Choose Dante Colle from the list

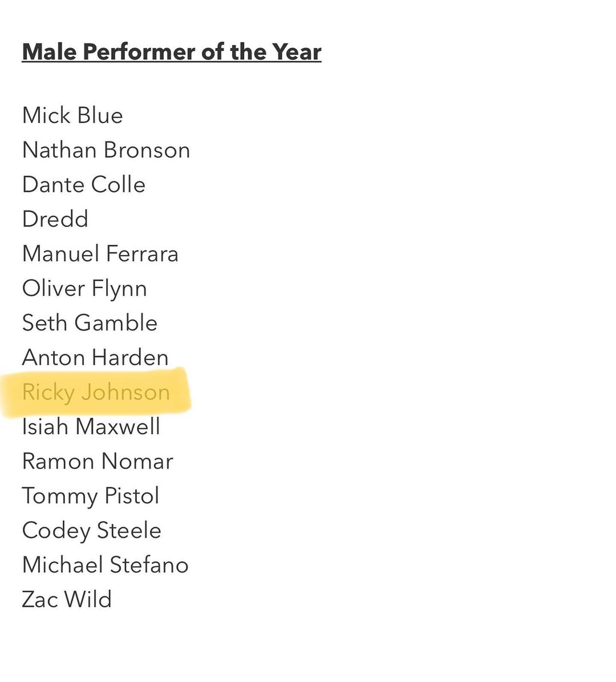click(x=84, y=184)
